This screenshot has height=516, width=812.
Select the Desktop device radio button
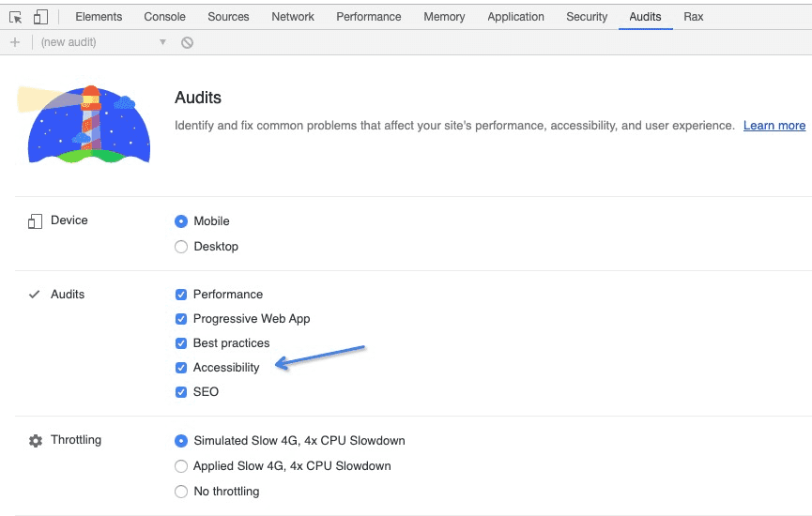[x=182, y=247]
